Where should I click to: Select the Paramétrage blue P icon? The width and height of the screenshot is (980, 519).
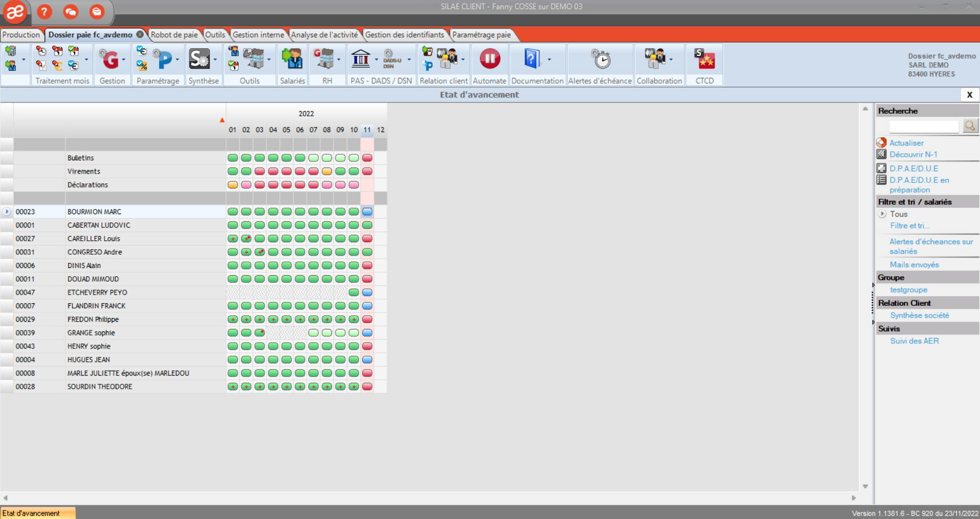165,59
